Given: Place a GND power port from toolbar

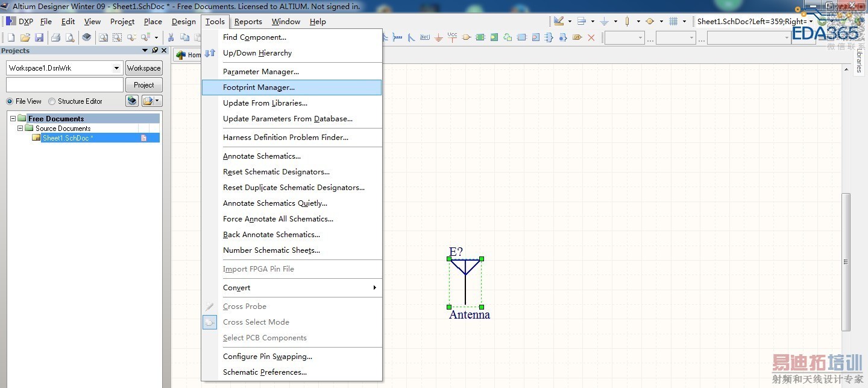Looking at the screenshot, I should pyautogui.click(x=438, y=37).
